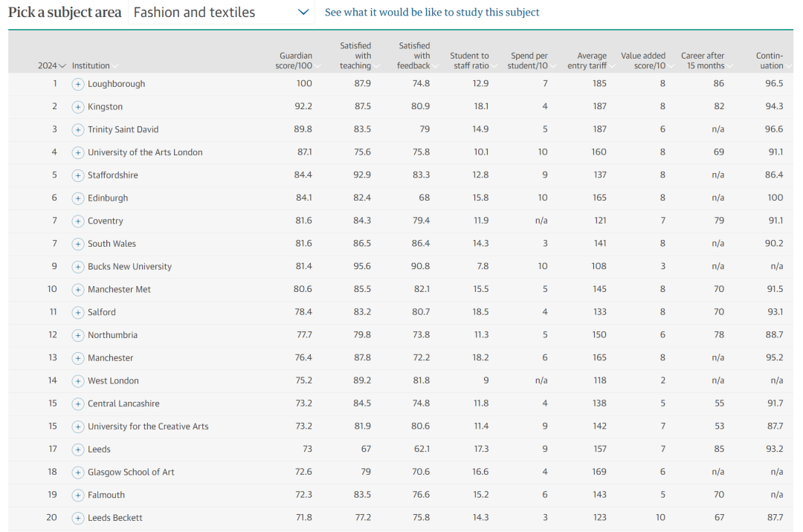This screenshot has height=532, width=803.
Task: Sort by Value added score/10 column
Action: coord(647,60)
